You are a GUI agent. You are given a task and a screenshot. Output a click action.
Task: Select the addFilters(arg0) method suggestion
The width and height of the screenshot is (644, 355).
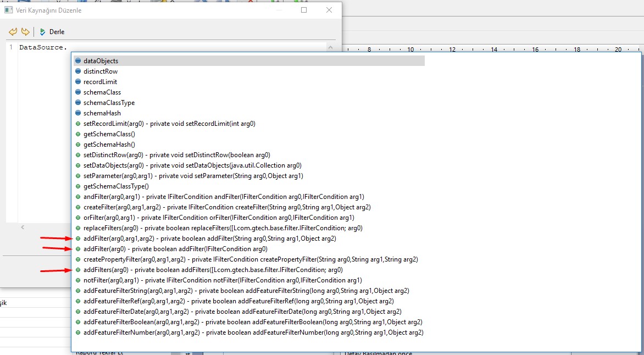[x=213, y=270]
